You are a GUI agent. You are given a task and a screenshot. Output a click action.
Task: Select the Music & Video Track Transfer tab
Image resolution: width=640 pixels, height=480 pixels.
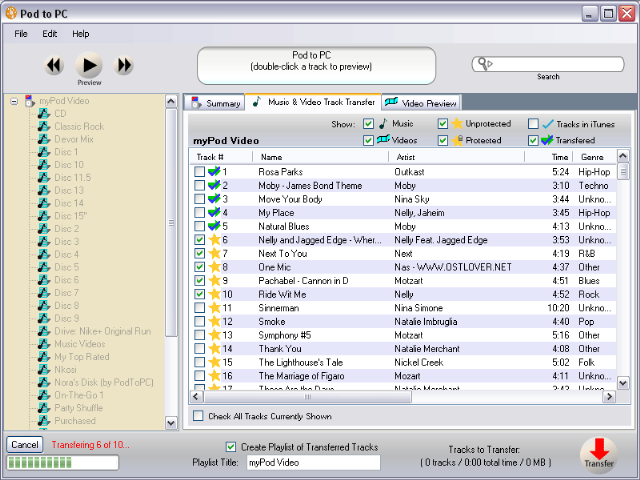[313, 102]
